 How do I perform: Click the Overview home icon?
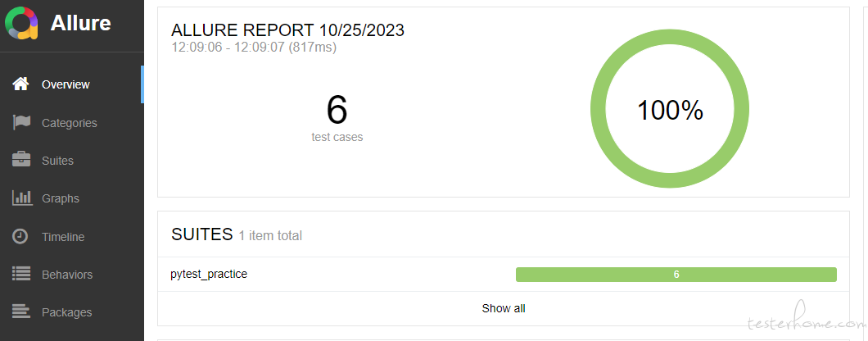point(21,84)
